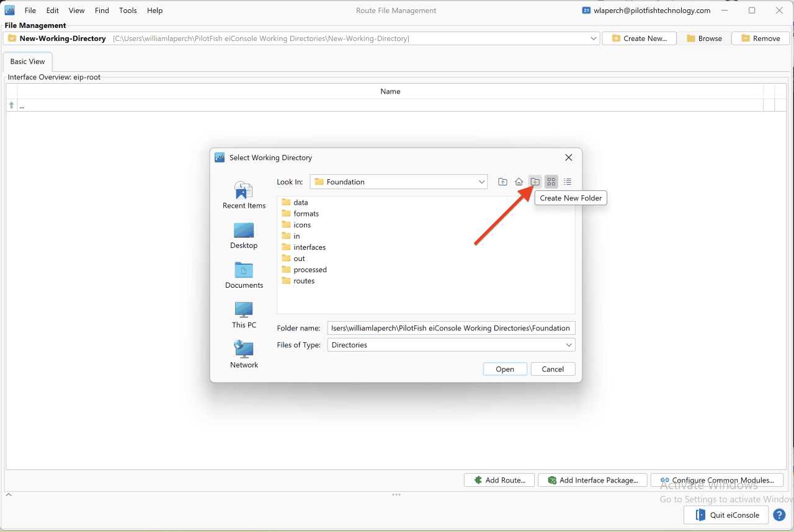Click the Folder name input field

tap(451, 328)
